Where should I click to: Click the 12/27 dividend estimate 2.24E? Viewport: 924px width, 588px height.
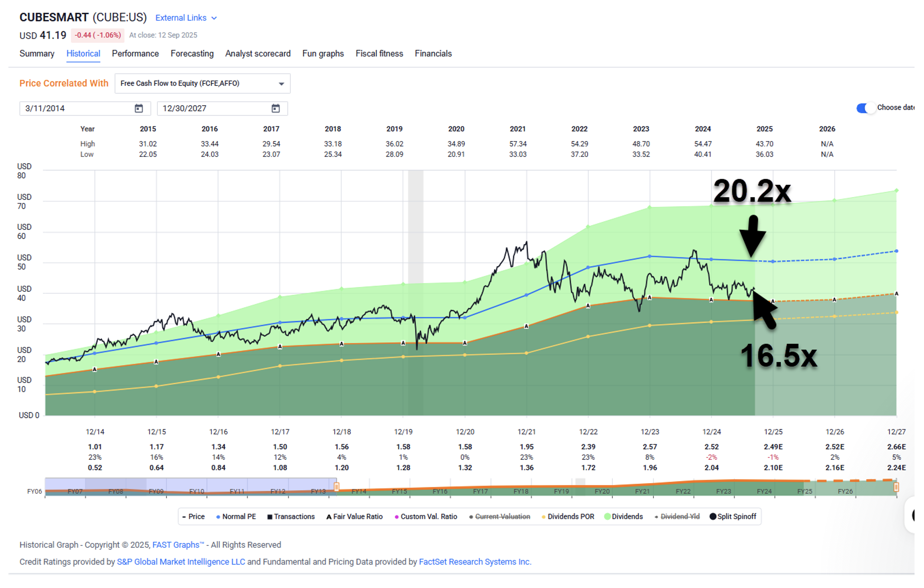tap(896, 468)
